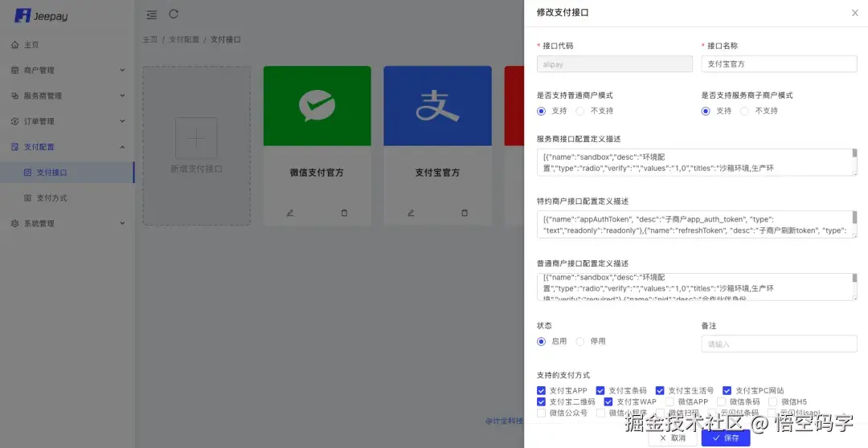868x448 pixels.
Task: Open the 系统管理 menu label
Action: 39,223
